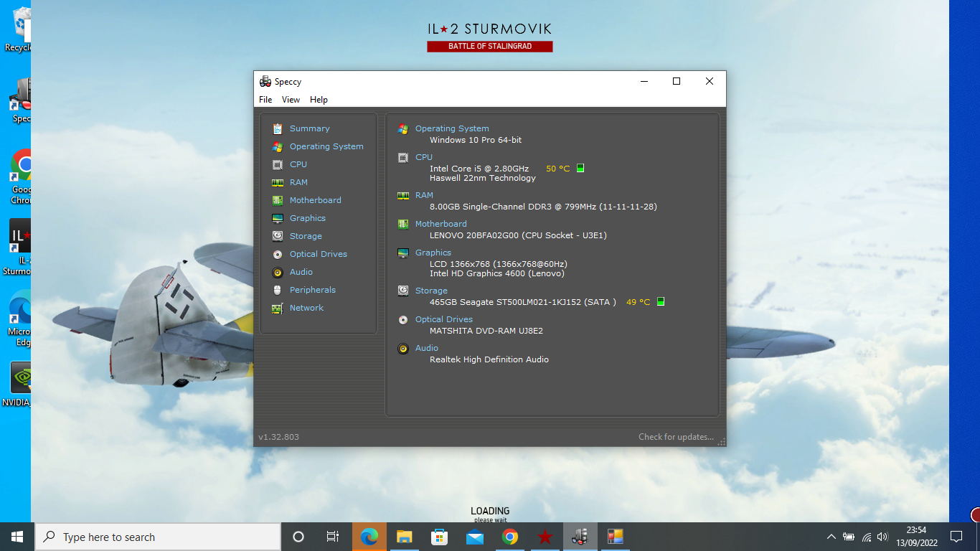Click the green CPU temperature indicator
The height and width of the screenshot is (551, 980).
[x=580, y=169]
